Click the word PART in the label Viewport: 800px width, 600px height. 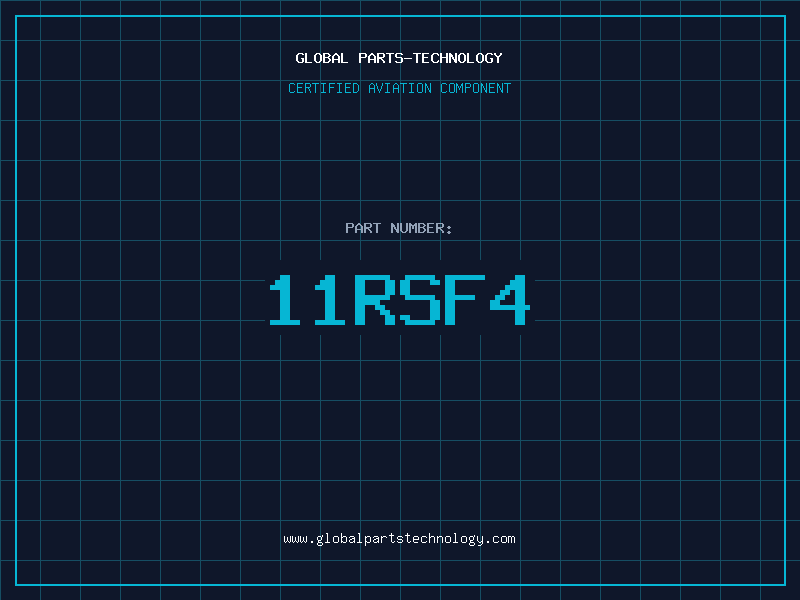click(x=363, y=228)
